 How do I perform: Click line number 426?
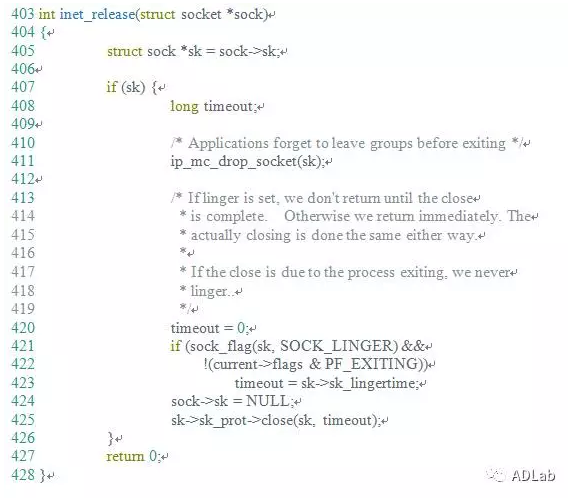[x=22, y=438]
